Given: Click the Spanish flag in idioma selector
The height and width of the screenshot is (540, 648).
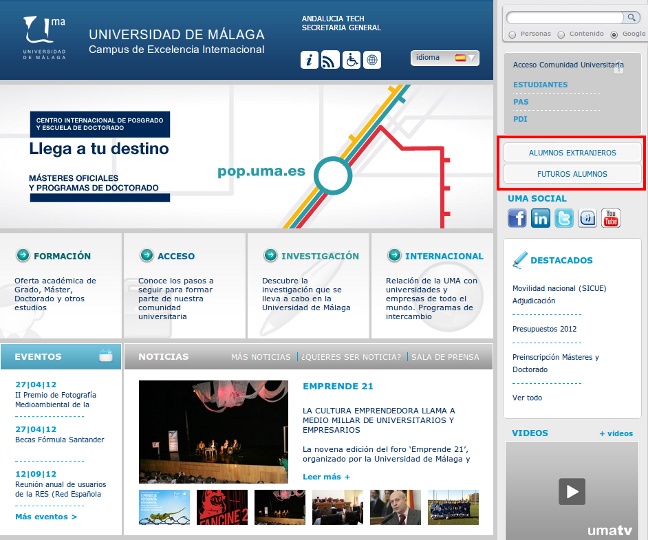Looking at the screenshot, I should [460, 58].
